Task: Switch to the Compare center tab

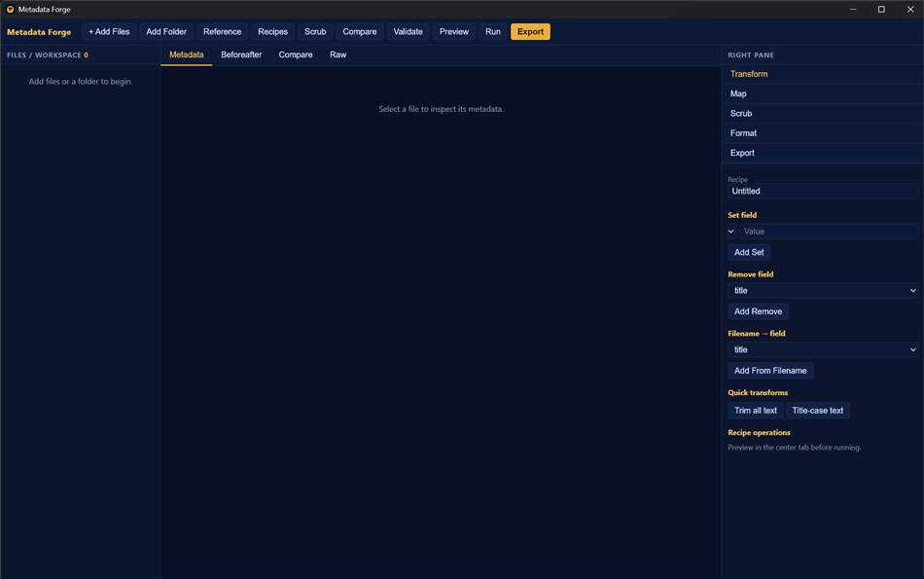Action: click(x=296, y=54)
